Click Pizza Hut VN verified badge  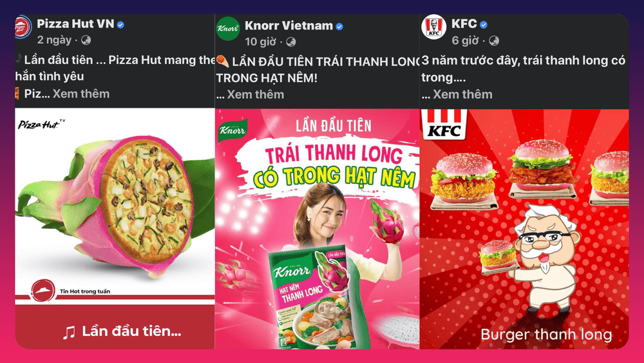click(120, 25)
